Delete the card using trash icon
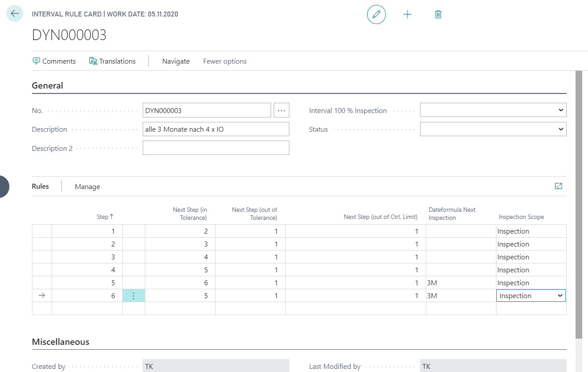Viewport: 588px width, 372px height. [438, 15]
